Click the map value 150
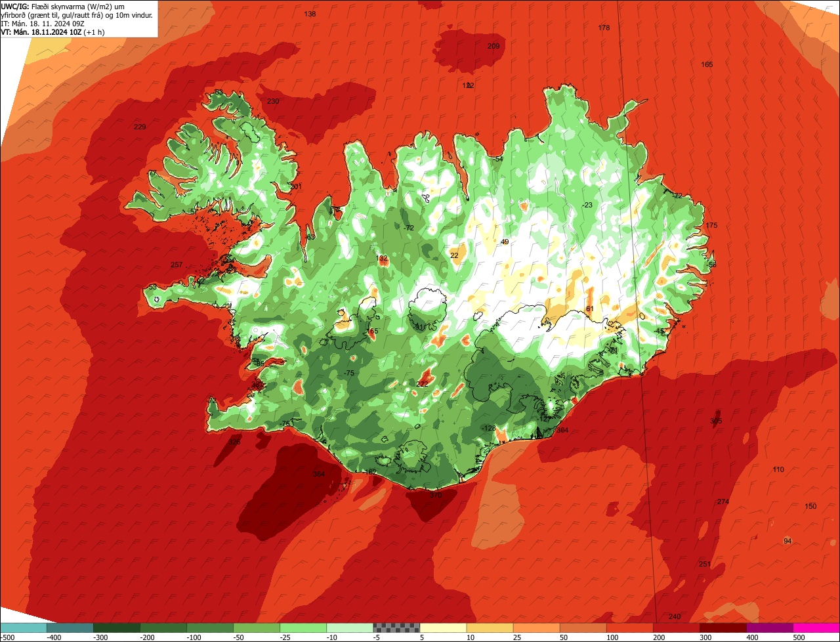Viewport: 840px width, 642px height. [811, 506]
